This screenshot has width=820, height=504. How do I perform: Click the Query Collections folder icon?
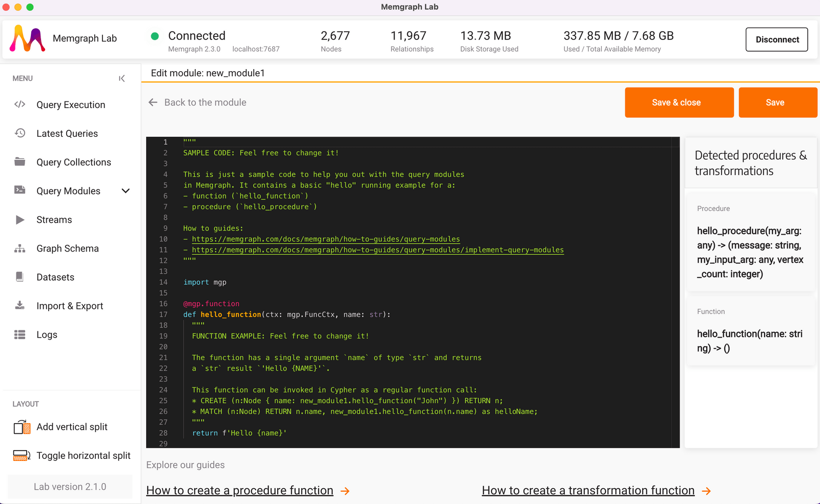[20, 162]
